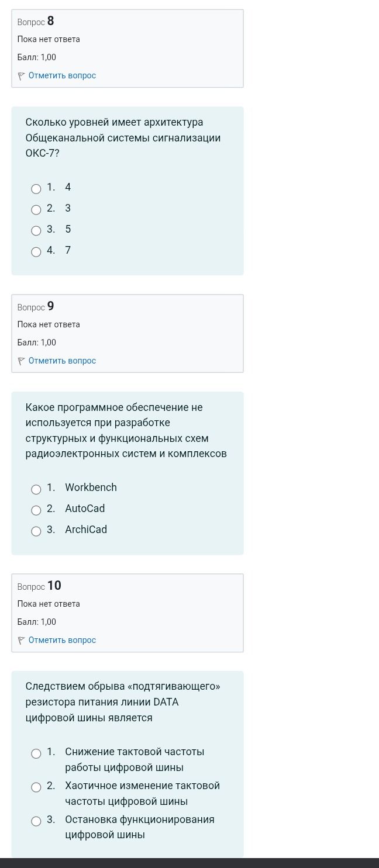Choose 'Хаотичное изменение тактовой частоты' option
Image resolution: width=379 pixels, height=868 pixels.
[x=37, y=787]
